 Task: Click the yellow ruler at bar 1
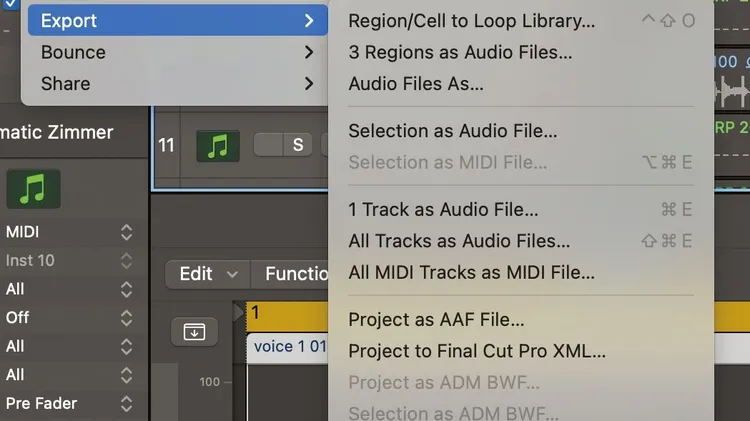coord(287,316)
